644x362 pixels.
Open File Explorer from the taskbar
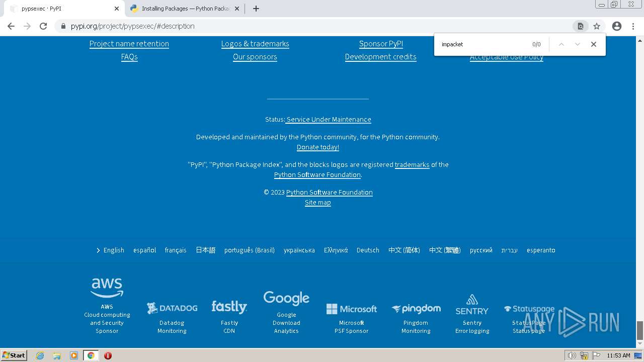(x=57, y=355)
